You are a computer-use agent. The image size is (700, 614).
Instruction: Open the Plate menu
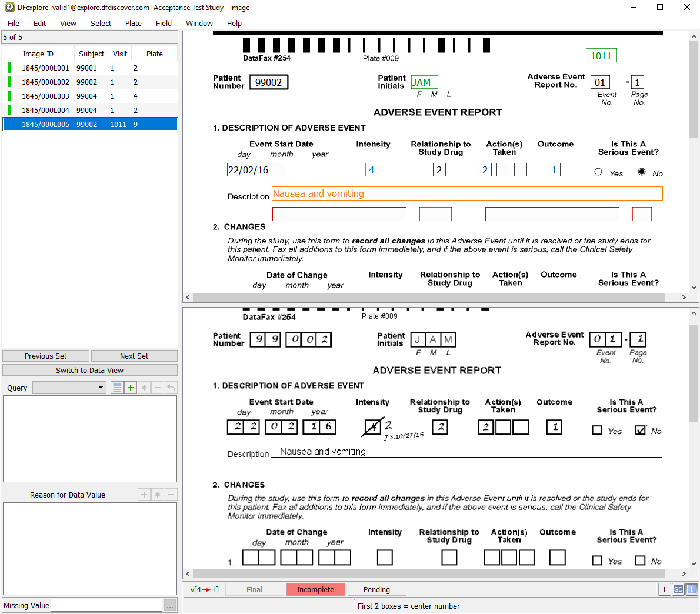[x=133, y=23]
